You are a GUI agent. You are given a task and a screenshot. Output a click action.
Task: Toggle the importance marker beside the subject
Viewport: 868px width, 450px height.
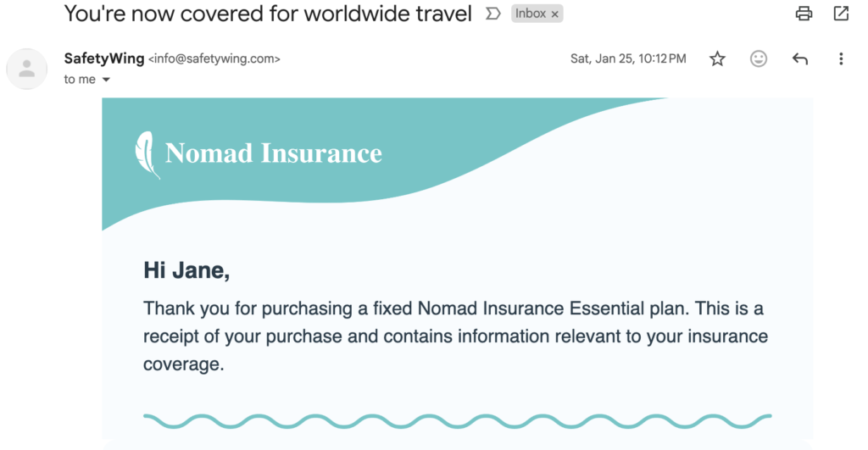point(492,14)
